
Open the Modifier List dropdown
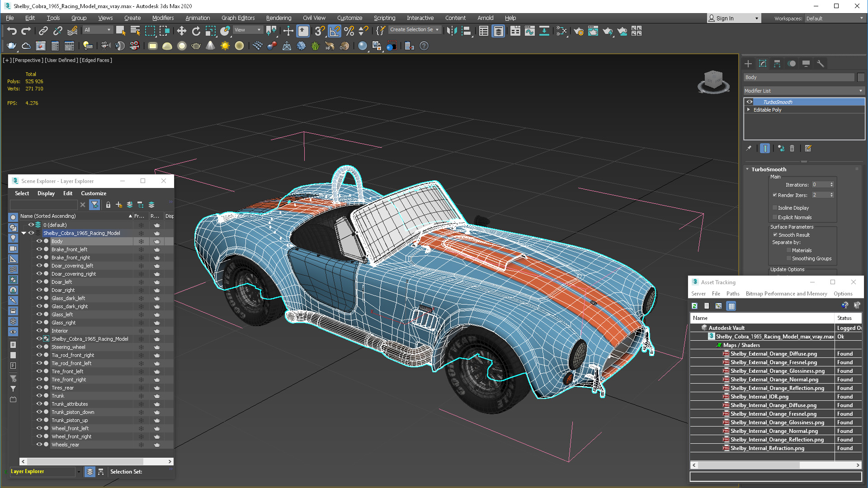[x=804, y=91]
